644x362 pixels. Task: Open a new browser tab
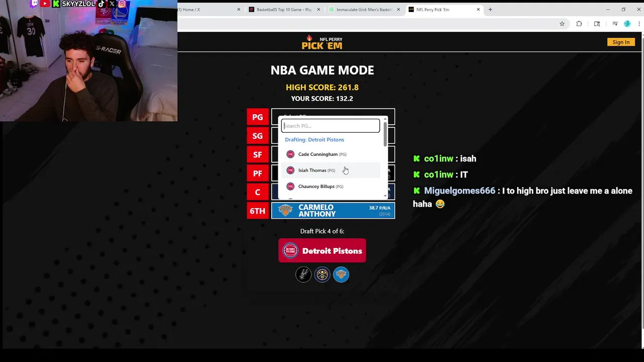[490, 10]
